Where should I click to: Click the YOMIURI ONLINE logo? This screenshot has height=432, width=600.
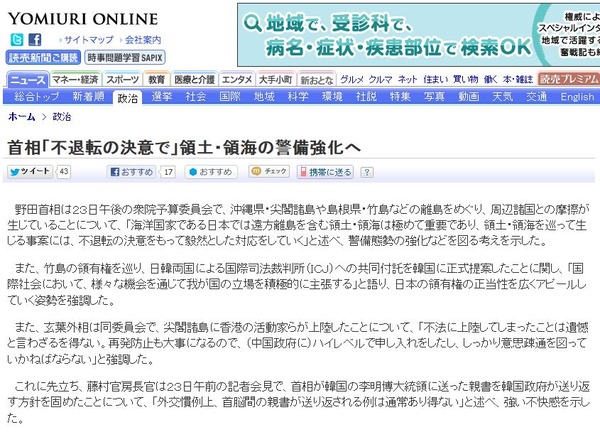coord(83,19)
